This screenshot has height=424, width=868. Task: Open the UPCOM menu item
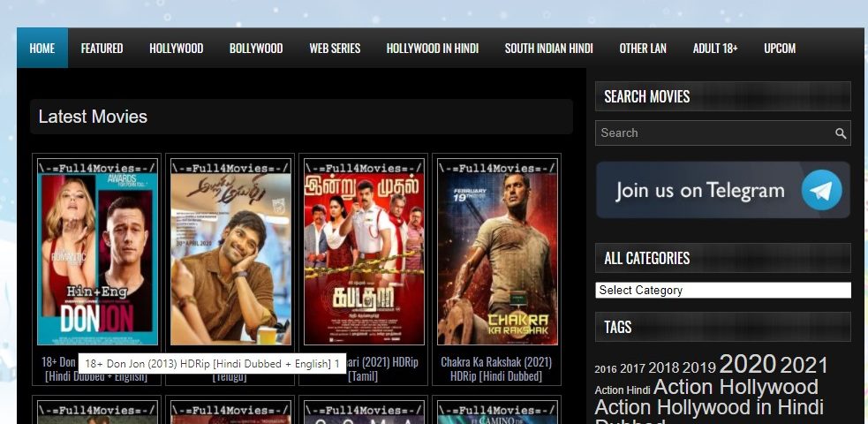pyautogui.click(x=780, y=49)
